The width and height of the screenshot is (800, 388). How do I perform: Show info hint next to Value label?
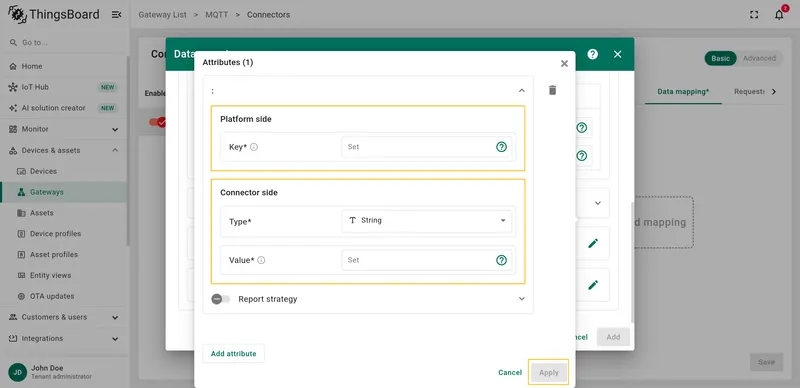pos(261,260)
